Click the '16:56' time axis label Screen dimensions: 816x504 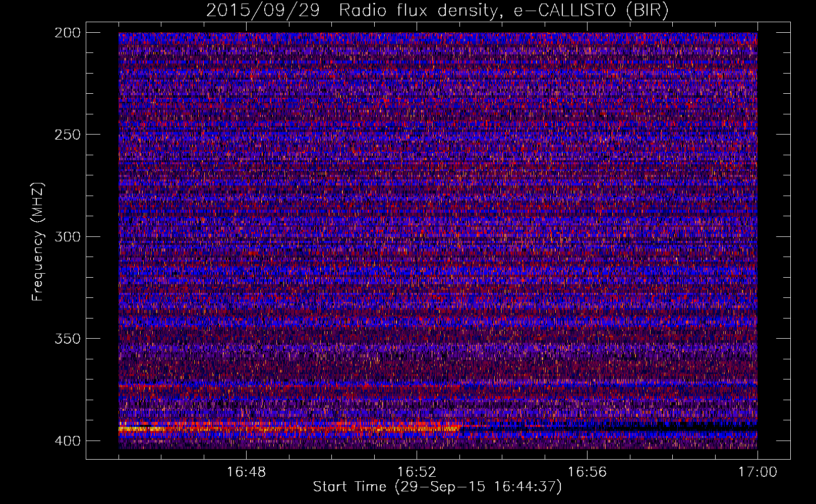587,472
